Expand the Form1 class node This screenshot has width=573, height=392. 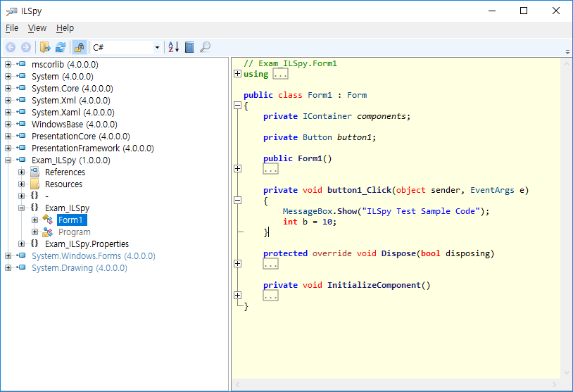tap(34, 220)
